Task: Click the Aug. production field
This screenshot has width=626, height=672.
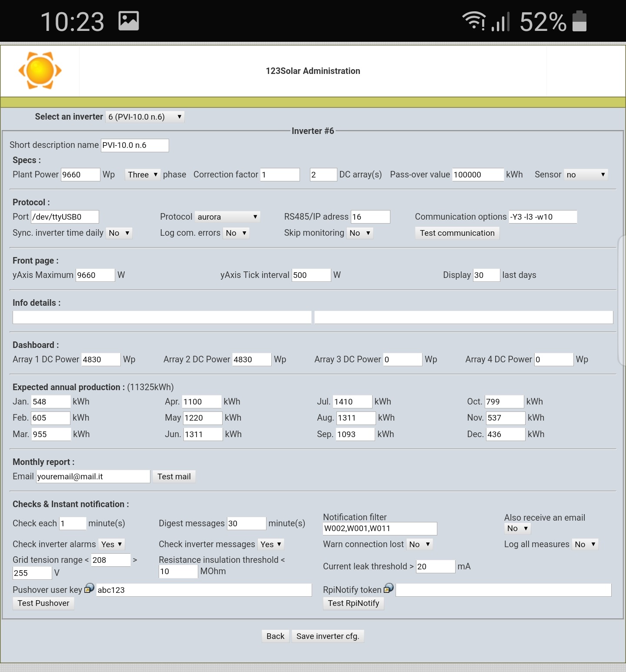Action: click(x=356, y=418)
